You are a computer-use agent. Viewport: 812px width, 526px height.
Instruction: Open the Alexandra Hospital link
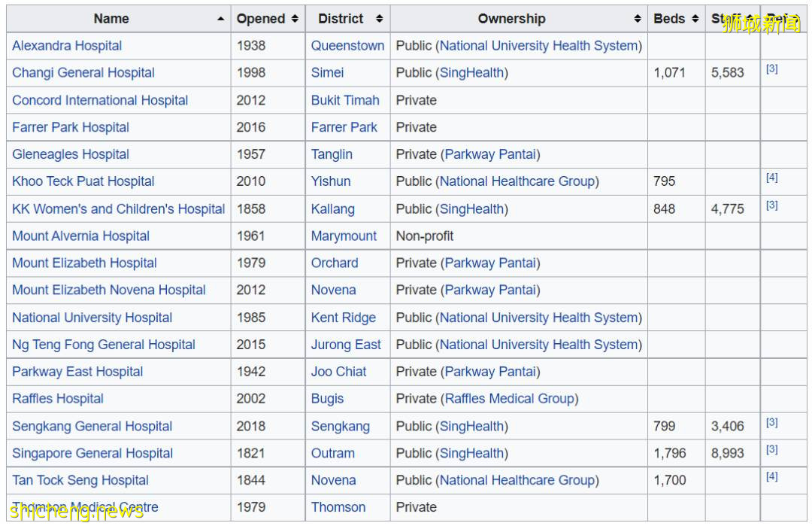pyautogui.click(x=67, y=46)
